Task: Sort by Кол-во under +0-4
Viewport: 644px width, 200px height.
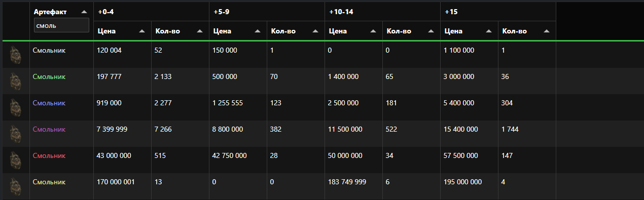Action: [x=199, y=31]
